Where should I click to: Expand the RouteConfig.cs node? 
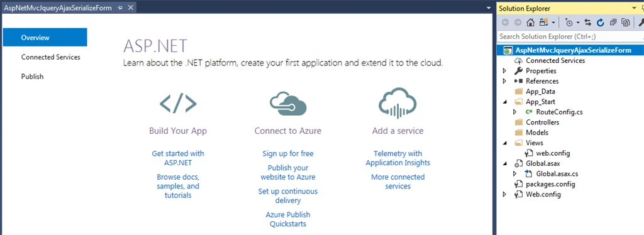(x=514, y=112)
